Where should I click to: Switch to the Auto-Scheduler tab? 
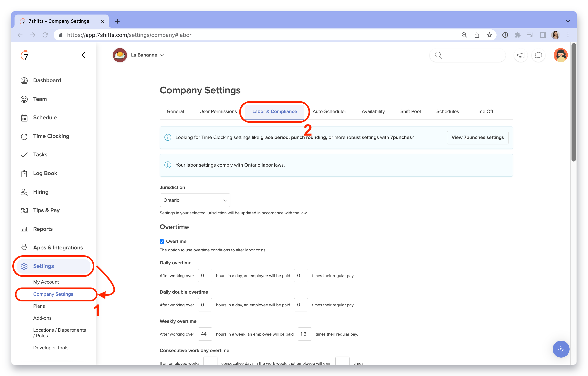329,111
